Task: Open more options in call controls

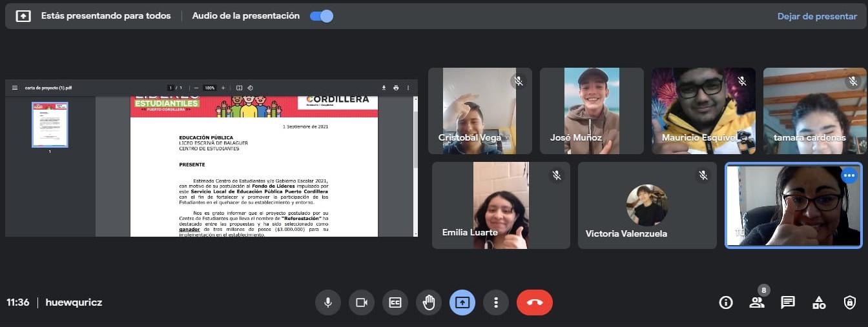Action: [x=496, y=302]
